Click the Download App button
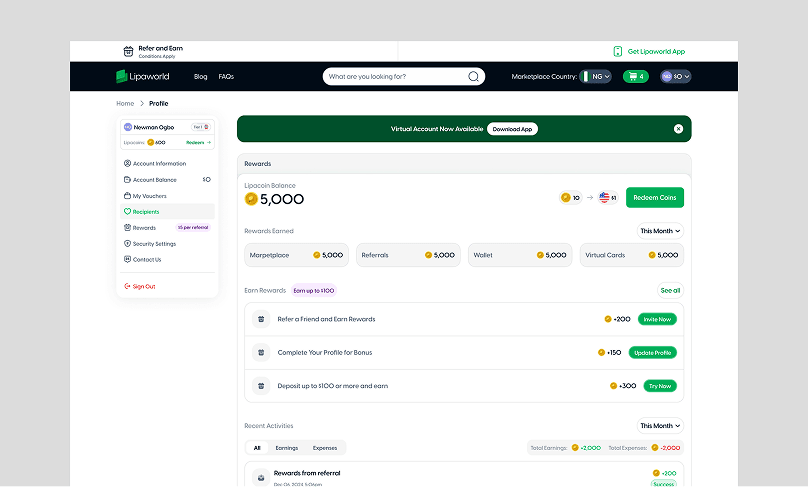 tap(512, 129)
